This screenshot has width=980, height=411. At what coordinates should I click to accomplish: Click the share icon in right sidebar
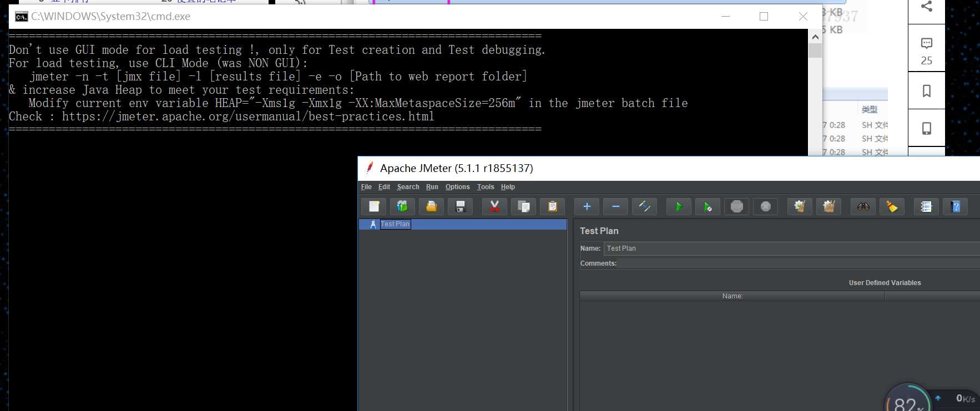coord(927,7)
